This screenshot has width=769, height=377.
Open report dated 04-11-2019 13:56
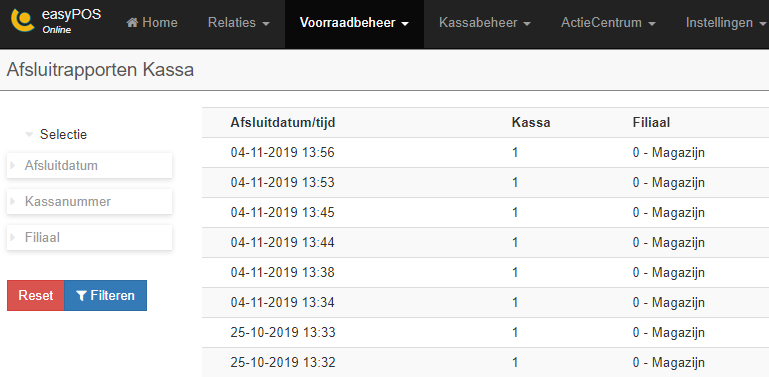(x=486, y=152)
